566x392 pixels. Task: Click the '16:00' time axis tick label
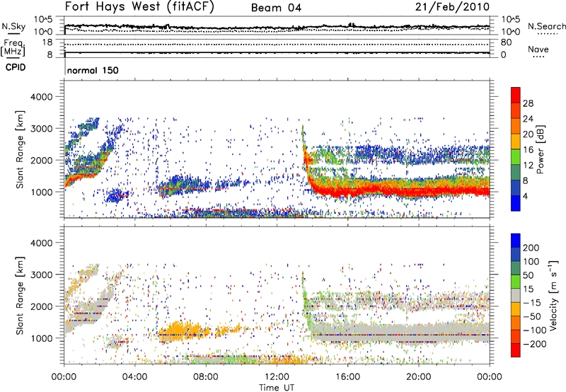coord(347,377)
